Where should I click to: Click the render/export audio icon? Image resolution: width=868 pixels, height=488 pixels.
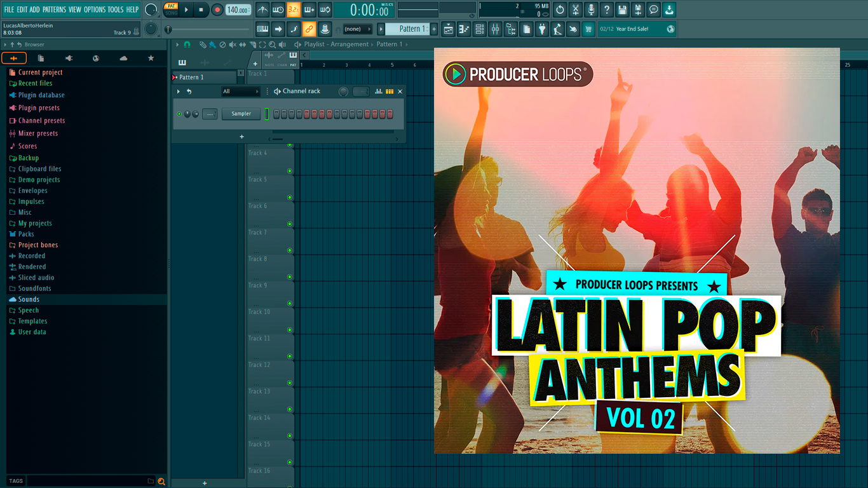click(638, 10)
